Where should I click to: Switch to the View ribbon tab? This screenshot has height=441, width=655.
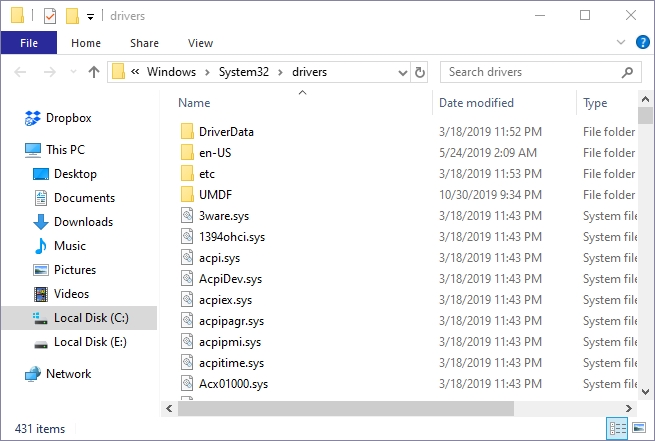200,43
